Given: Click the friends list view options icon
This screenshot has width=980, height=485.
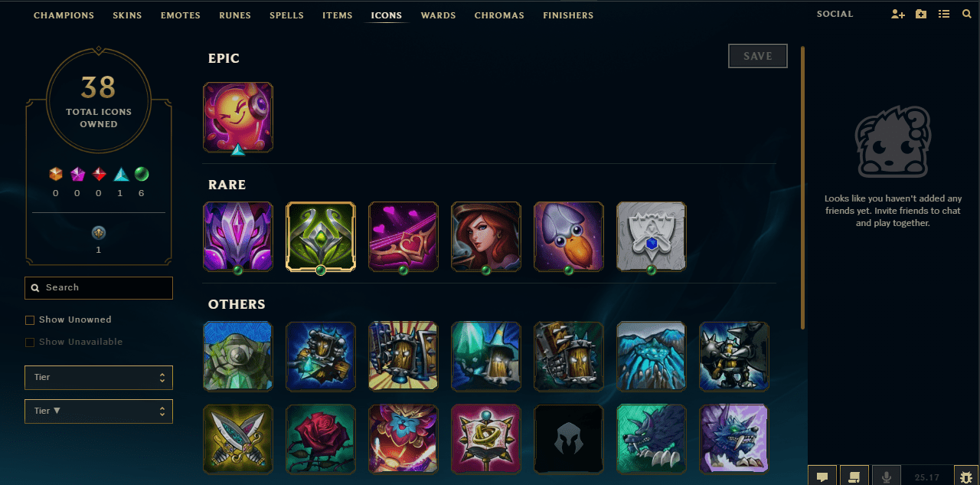Looking at the screenshot, I should click(944, 15).
